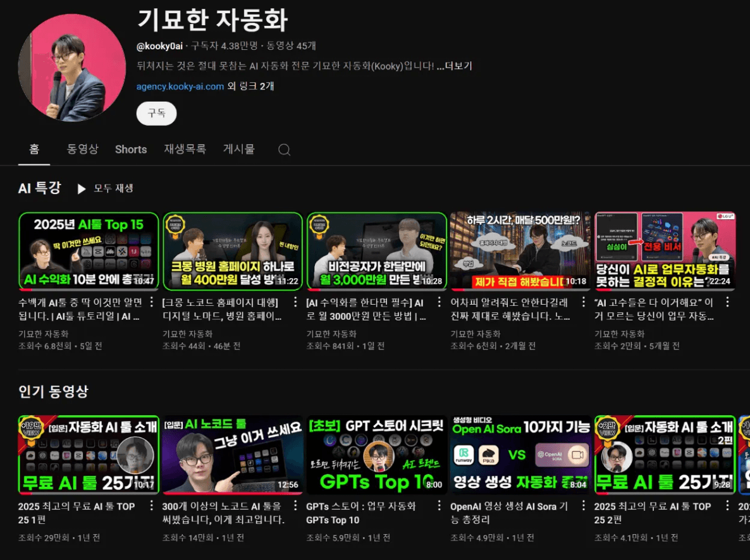The width and height of the screenshot is (750, 560).
Task: Open the kebab menu for '어차피 알려줘도 안한다길래' video
Action: (583, 302)
